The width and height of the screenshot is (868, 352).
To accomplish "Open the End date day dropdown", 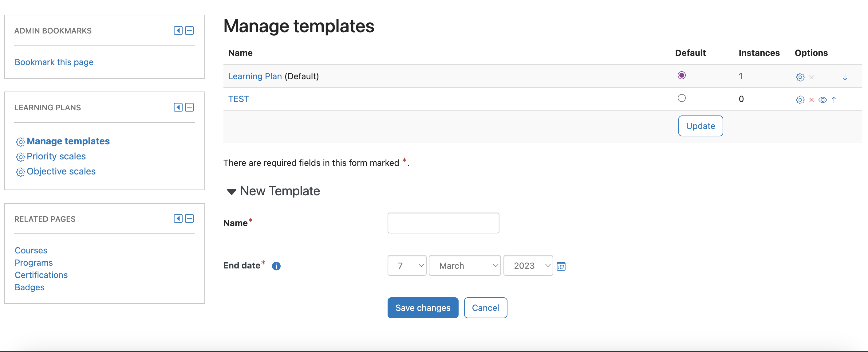I will point(407,265).
